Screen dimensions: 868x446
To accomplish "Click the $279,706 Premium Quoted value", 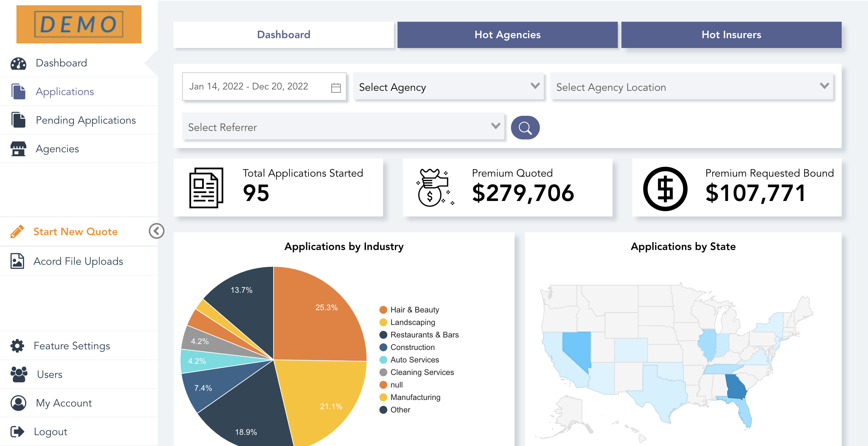I will pos(523,193).
